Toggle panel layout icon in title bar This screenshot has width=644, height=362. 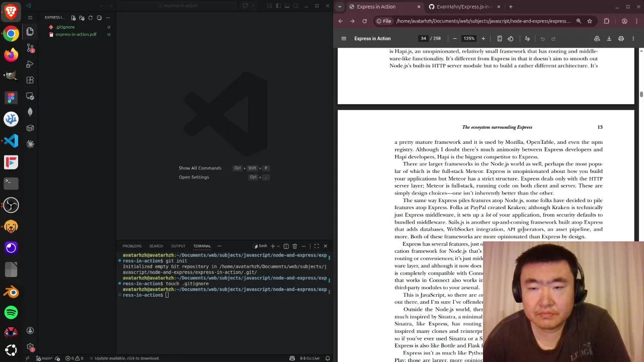coord(286,6)
